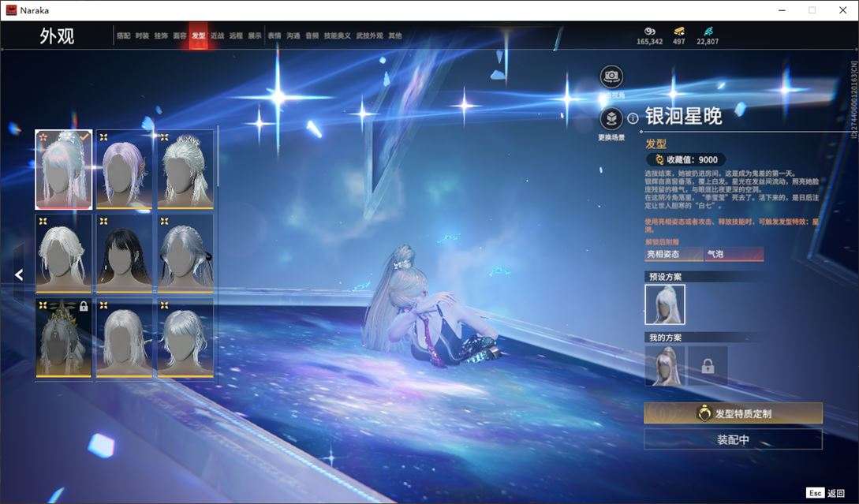Click the camera free-view icon
Viewport: 859px width, 504px height.
point(611,77)
